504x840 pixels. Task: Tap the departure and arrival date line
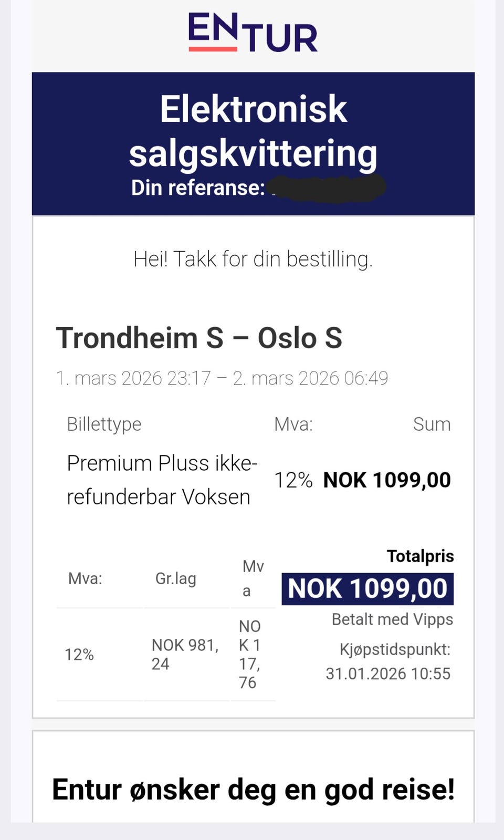(222, 378)
